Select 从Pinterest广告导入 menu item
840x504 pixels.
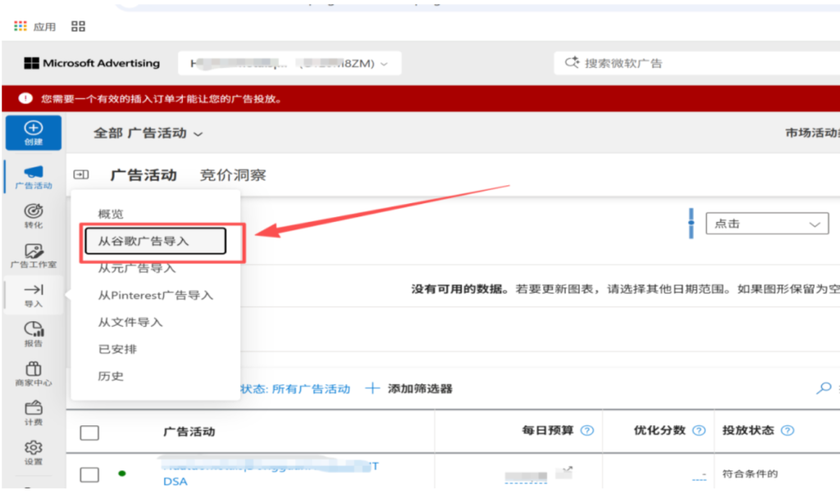coord(155,295)
